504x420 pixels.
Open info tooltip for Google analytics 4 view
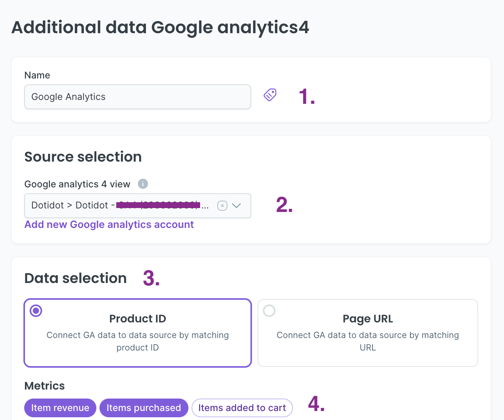click(143, 184)
